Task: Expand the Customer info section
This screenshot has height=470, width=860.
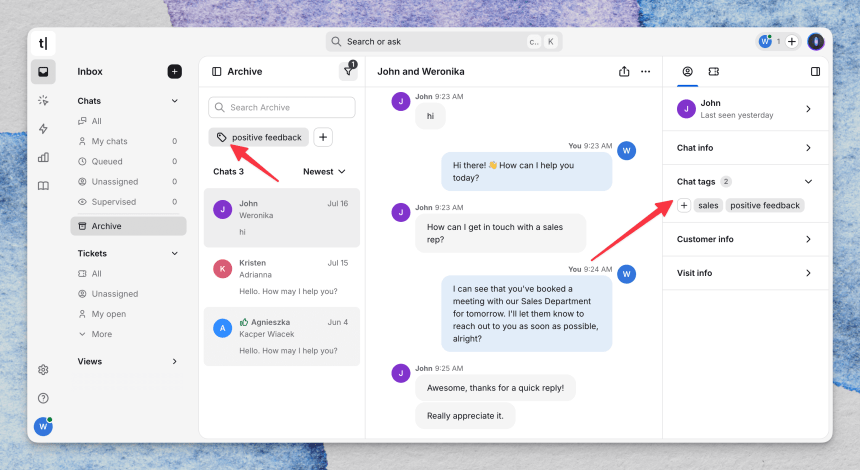Action: click(745, 239)
